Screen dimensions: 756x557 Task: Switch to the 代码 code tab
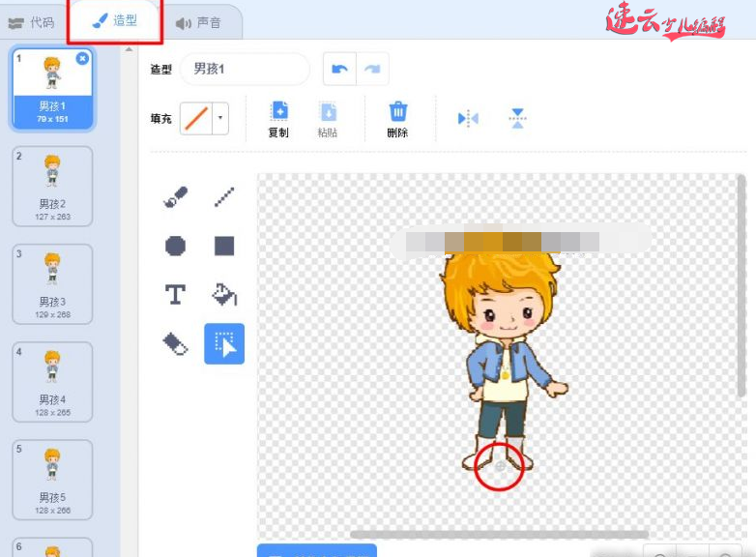[32, 22]
